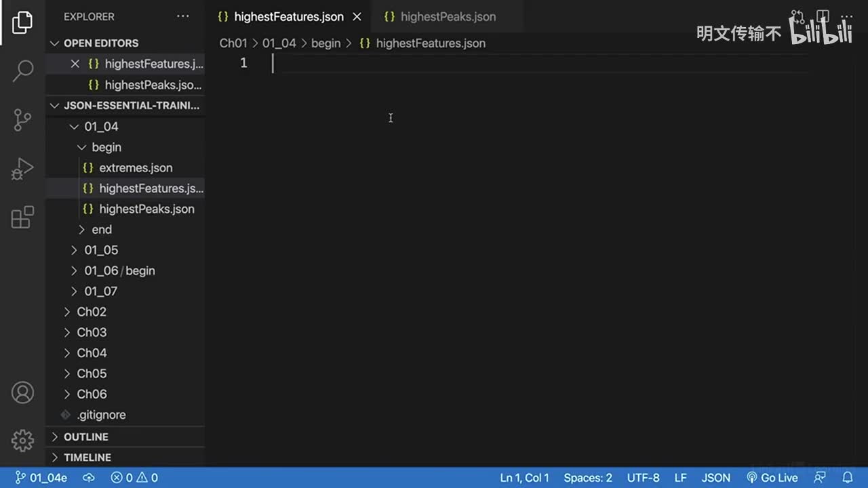Viewport: 868px width, 488px height.
Task: Select JSON language mode in status bar
Action: pyautogui.click(x=716, y=478)
